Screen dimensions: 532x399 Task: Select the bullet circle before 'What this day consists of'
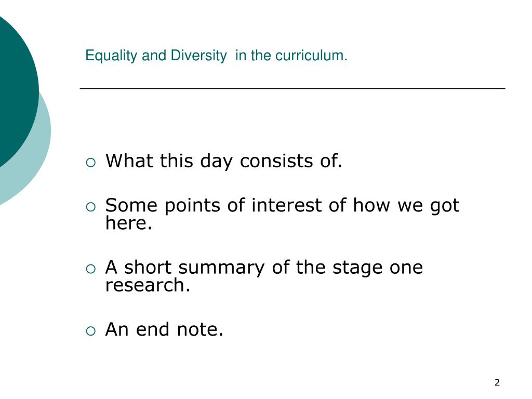(90, 163)
